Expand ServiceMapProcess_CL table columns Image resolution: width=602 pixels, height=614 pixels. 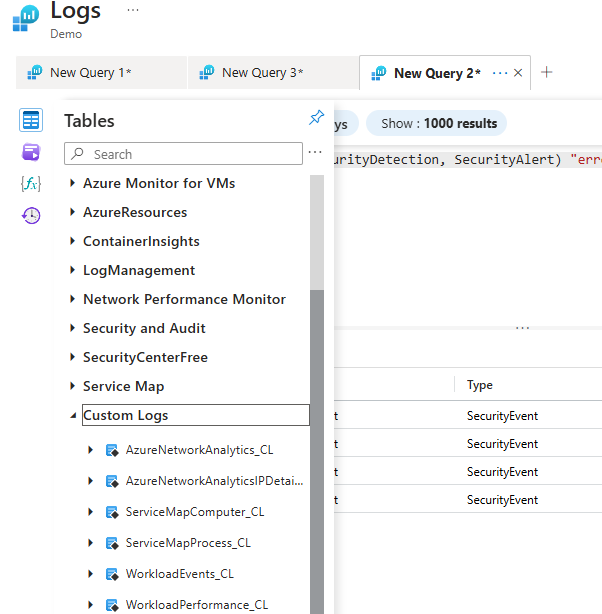pyautogui.click(x=90, y=543)
